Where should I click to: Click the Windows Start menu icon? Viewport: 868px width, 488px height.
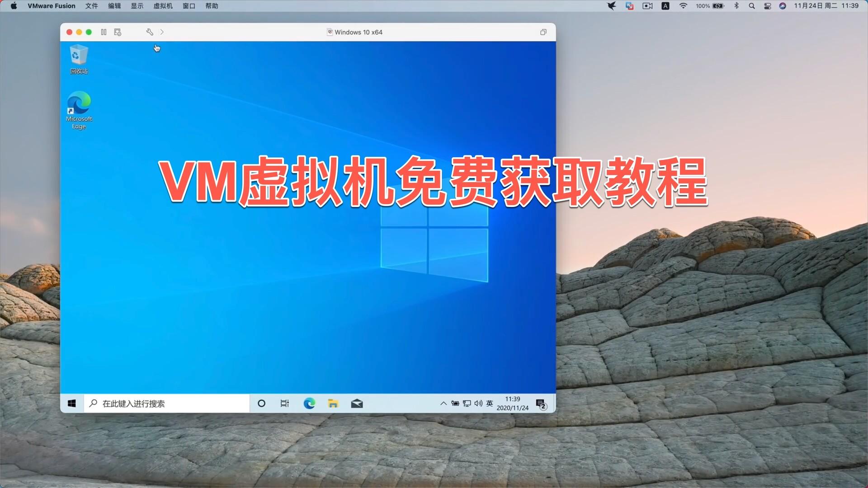71,404
